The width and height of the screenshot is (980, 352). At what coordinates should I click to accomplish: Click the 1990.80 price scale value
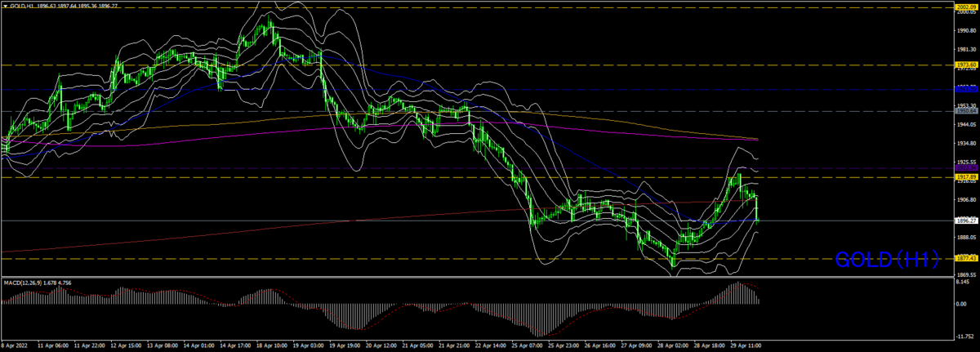click(x=966, y=30)
